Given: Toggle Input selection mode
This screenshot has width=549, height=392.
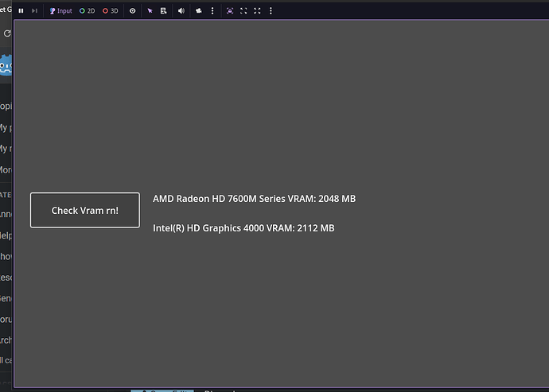Looking at the screenshot, I should [x=60, y=11].
